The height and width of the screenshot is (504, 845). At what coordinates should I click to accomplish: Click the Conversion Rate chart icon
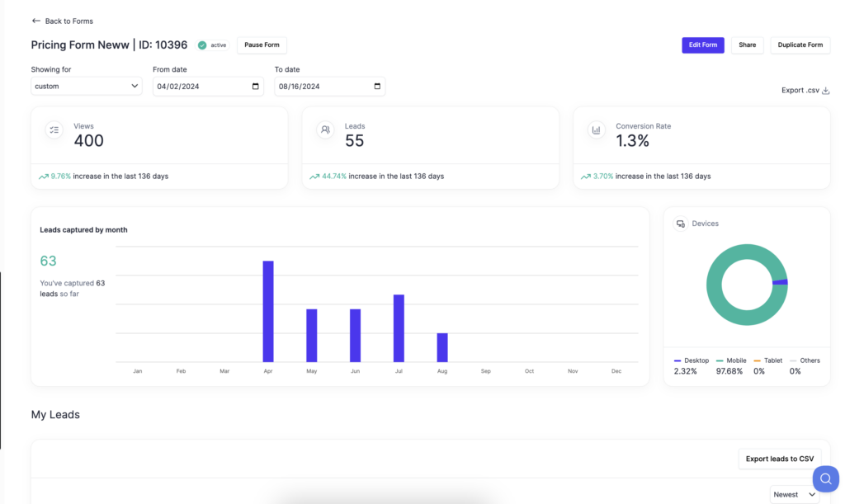tap(596, 130)
